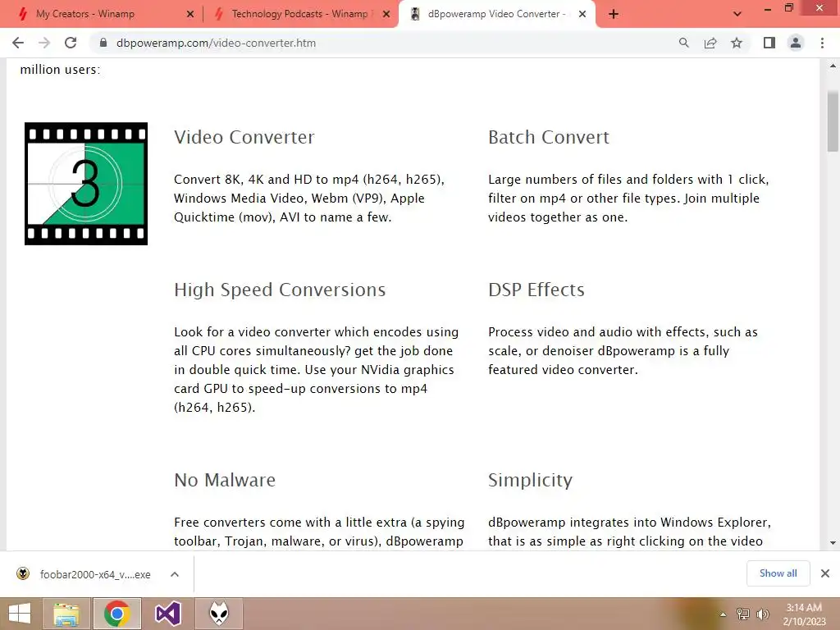Open the zoom magnifier in address bar
The height and width of the screenshot is (630, 840).
pos(683,43)
